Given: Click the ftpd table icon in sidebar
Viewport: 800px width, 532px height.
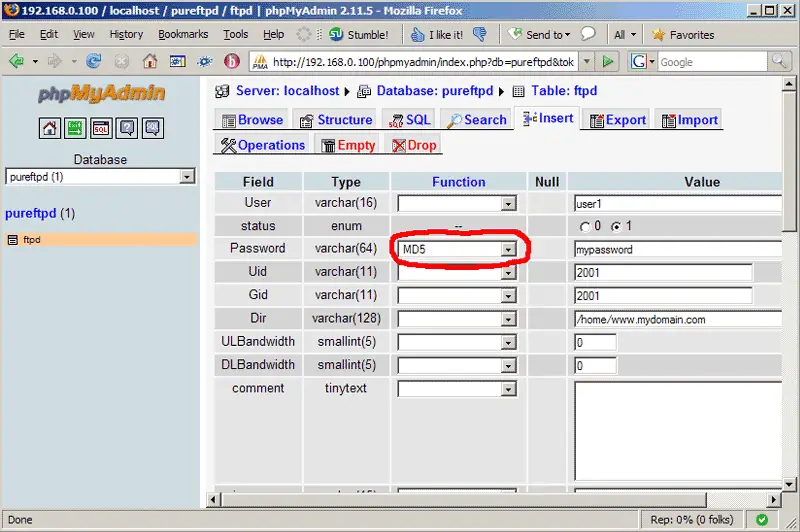Looking at the screenshot, I should (13, 240).
